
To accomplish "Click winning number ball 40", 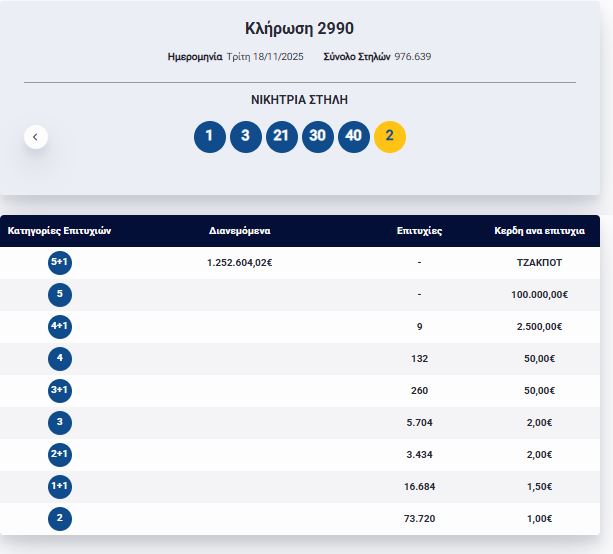I will [x=354, y=137].
